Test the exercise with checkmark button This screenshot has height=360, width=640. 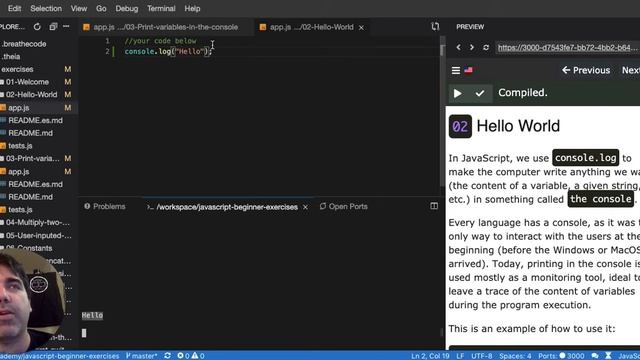[x=480, y=93]
